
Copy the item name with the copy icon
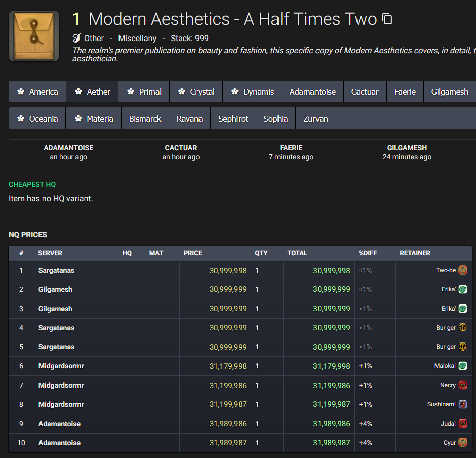387,19
